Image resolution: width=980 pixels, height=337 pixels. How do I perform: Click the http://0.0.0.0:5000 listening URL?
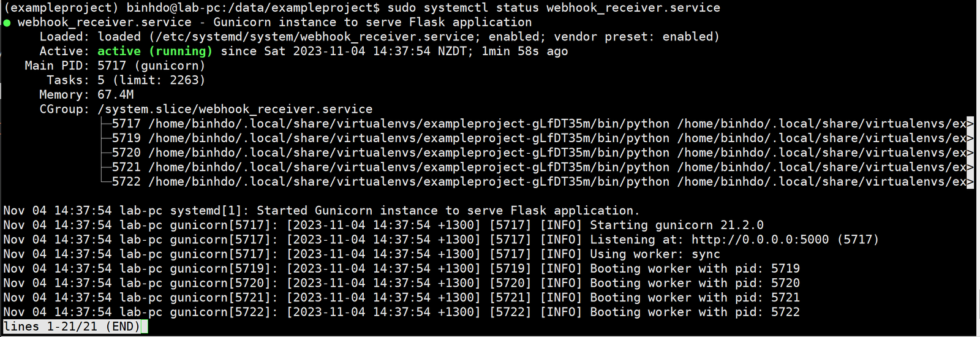point(760,240)
